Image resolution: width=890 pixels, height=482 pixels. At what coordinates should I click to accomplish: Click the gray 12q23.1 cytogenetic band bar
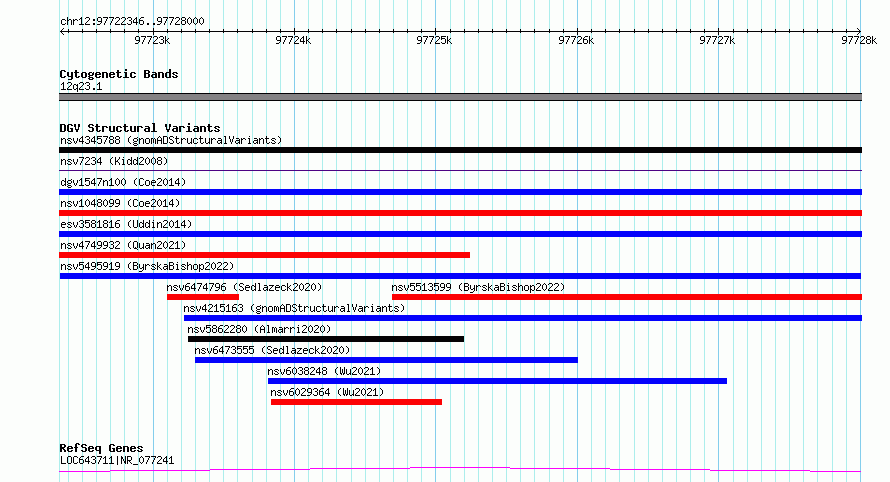pos(460,97)
